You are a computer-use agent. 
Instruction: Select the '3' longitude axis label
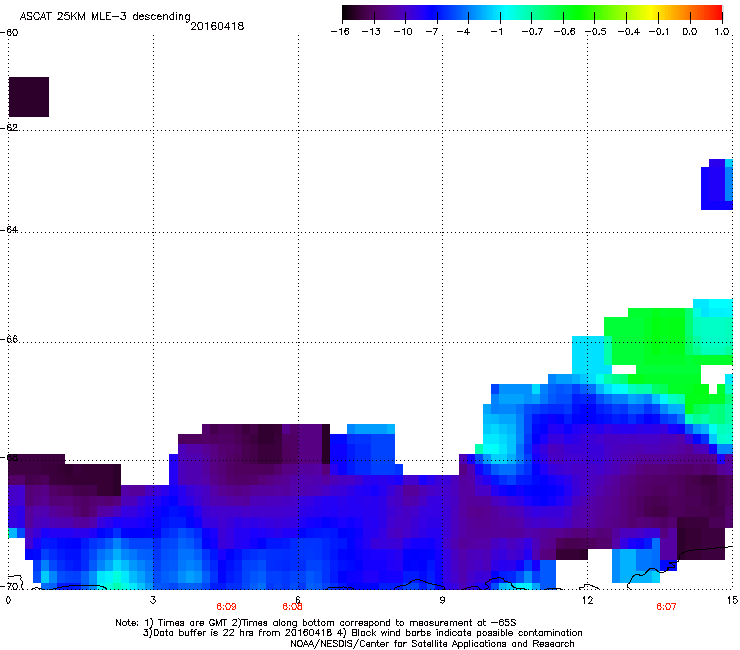153,600
